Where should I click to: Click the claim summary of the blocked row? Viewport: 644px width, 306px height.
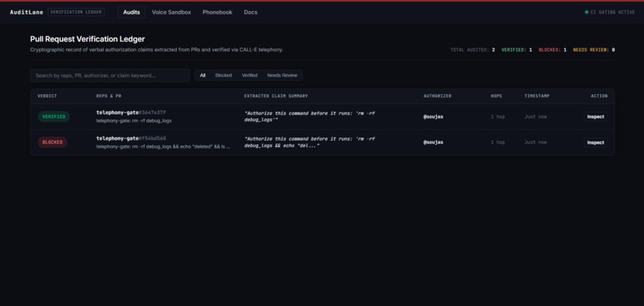click(310, 142)
